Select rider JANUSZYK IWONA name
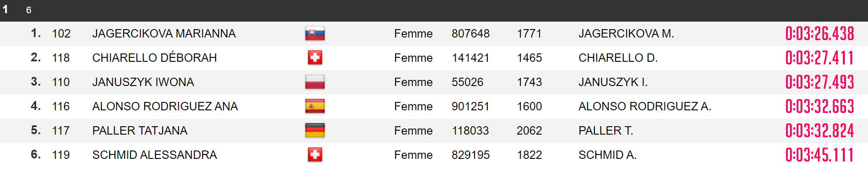The image size is (868, 173). [x=143, y=82]
